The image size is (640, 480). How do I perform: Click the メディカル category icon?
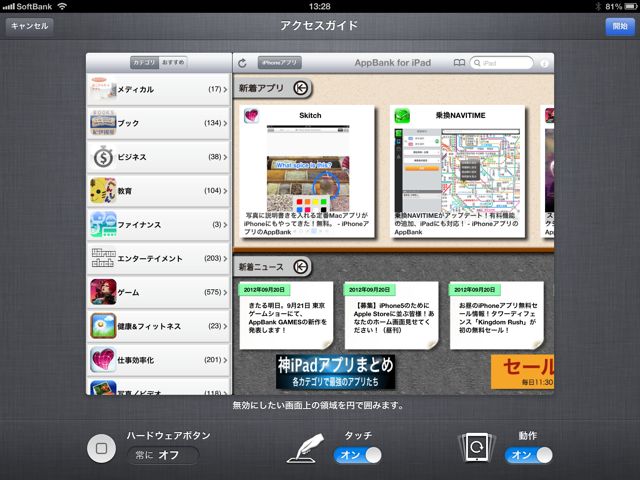(x=103, y=89)
